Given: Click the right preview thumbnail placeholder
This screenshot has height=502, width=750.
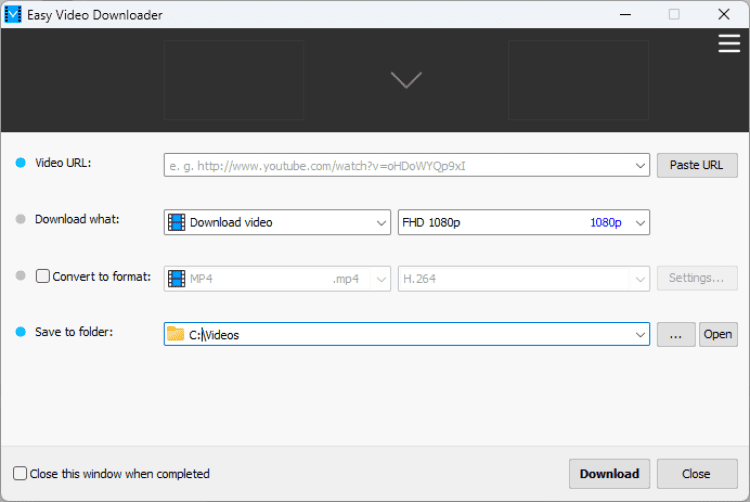Looking at the screenshot, I should pos(578,80).
